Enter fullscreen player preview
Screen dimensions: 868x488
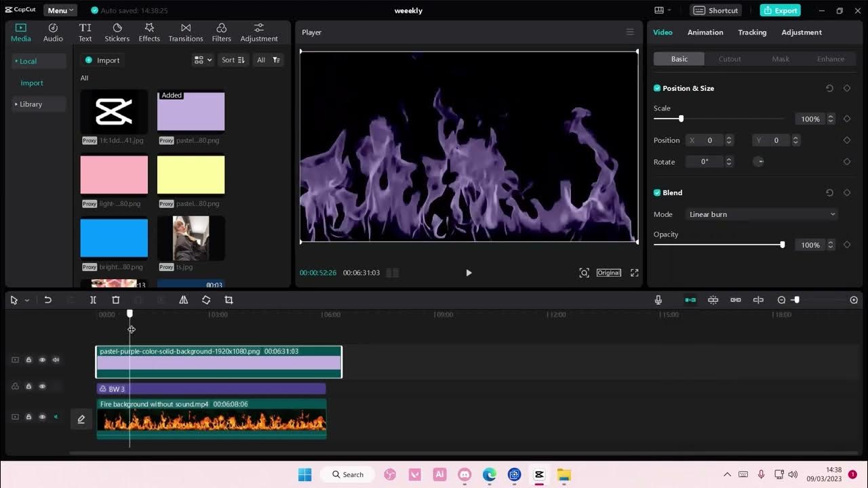[634, 272]
